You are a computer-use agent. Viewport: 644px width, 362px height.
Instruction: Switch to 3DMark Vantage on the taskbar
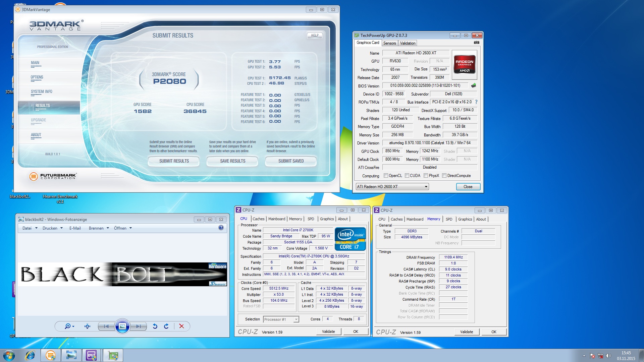[x=51, y=355]
